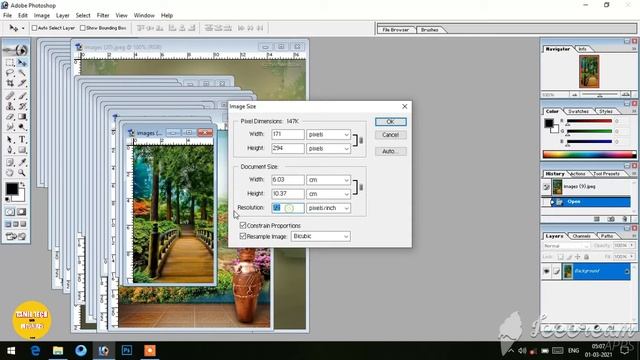This screenshot has height=360, width=640.
Task: Open the Brushes tab in palette well
Action: point(429,30)
